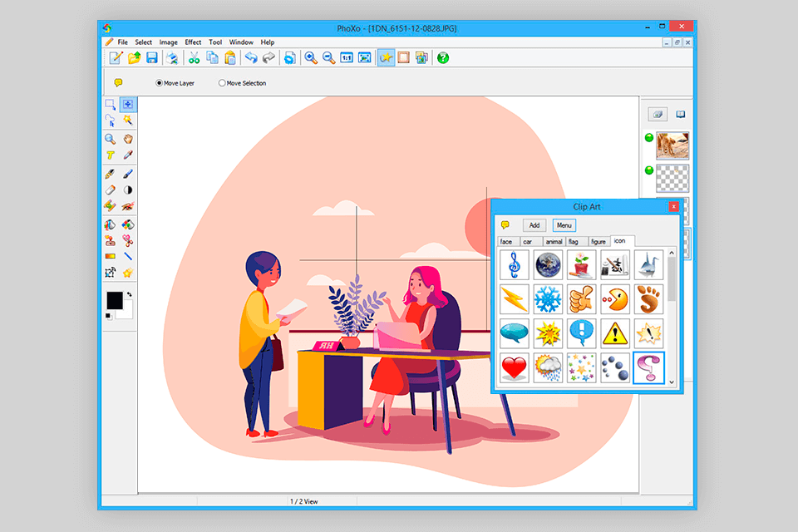Select the Lasso selection tool
The image size is (798, 532).
[x=110, y=121]
